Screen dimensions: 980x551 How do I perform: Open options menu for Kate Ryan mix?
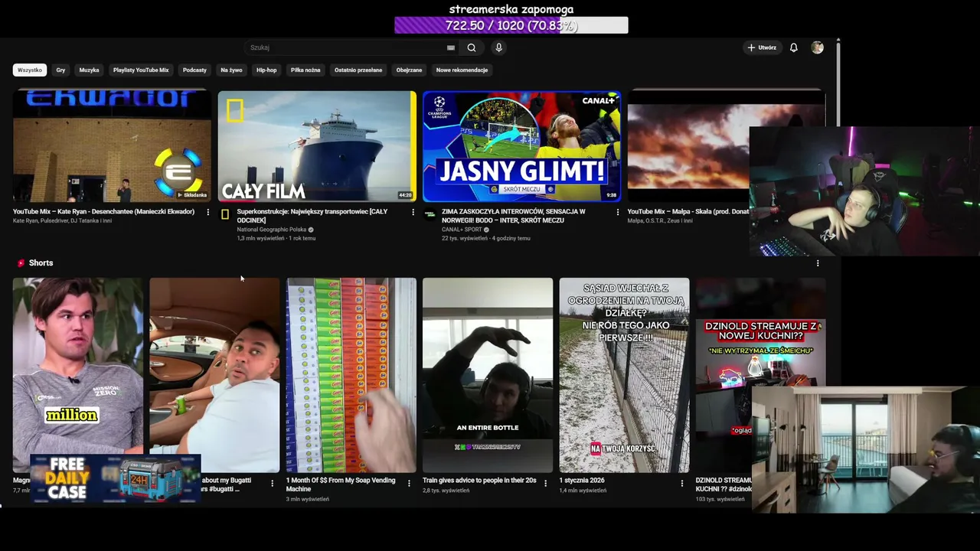pyautogui.click(x=207, y=212)
